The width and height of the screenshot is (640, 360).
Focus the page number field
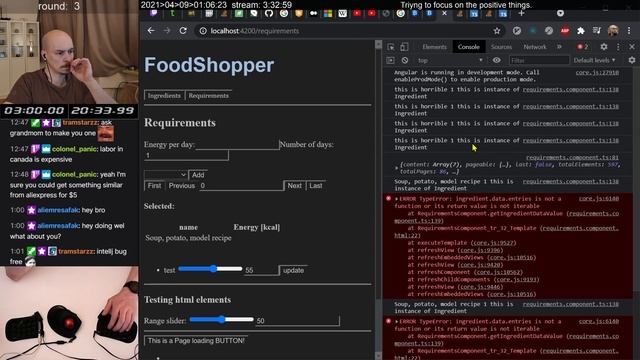(241, 186)
